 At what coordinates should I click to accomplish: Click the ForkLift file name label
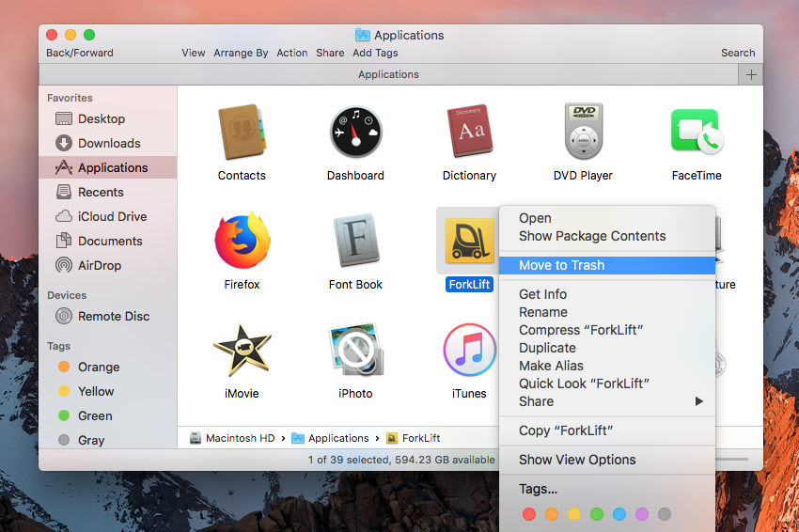tap(469, 285)
